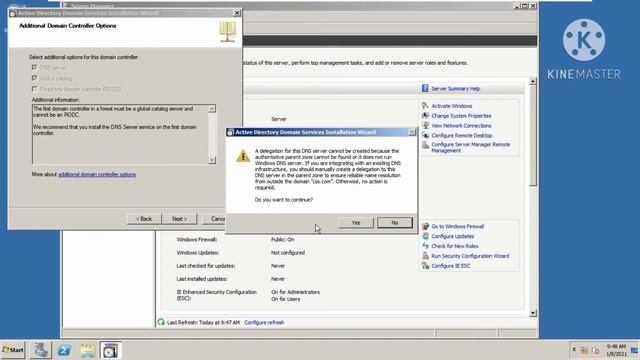This screenshot has height=360, width=640.
Task: Select the 'Windows Firewall:' label in Server Manager
Action: click(x=197, y=240)
